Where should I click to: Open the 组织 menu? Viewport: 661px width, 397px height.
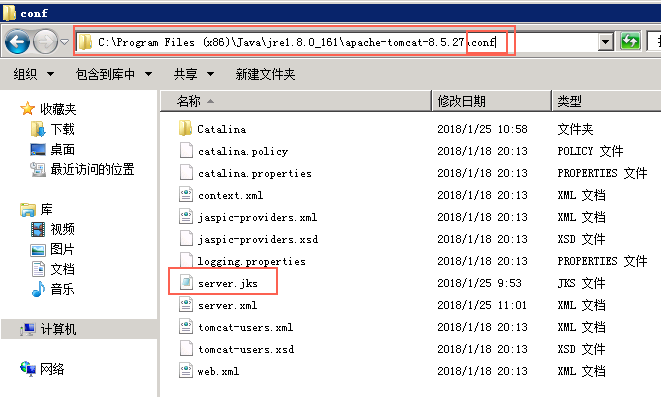click(33, 74)
